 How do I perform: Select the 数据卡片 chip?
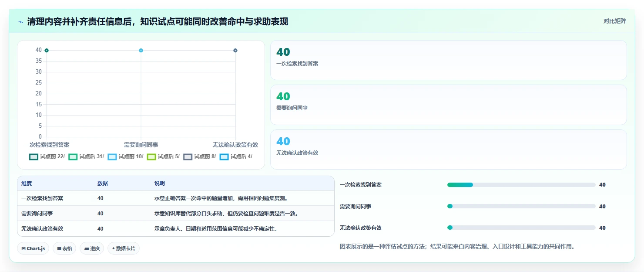tap(124, 248)
